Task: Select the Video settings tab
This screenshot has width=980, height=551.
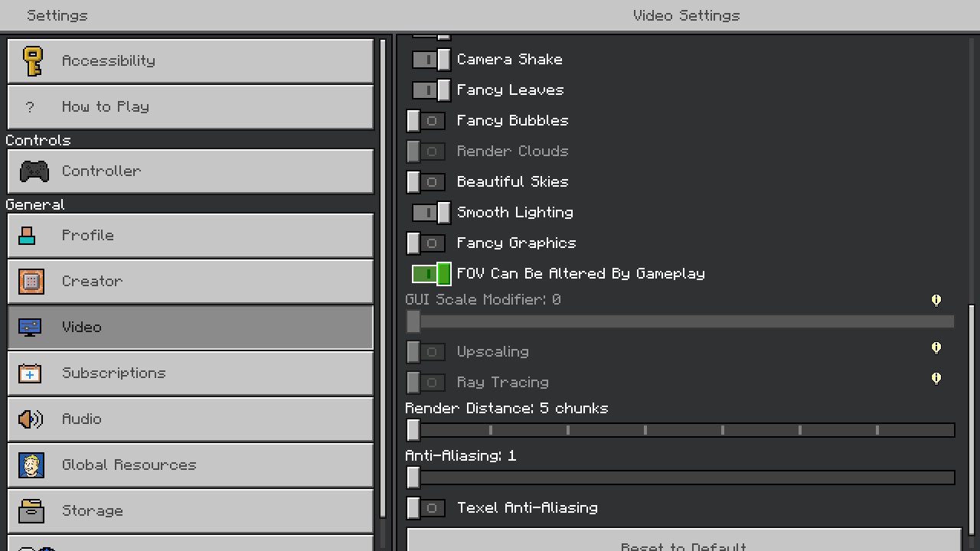Action: [190, 327]
